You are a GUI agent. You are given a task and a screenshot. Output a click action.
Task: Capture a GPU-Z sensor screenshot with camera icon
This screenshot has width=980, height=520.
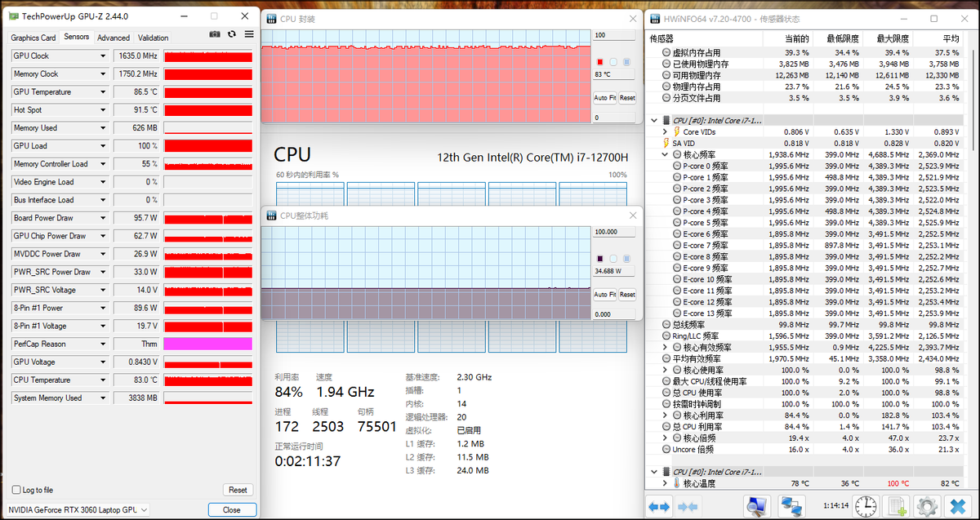pyautogui.click(x=214, y=33)
